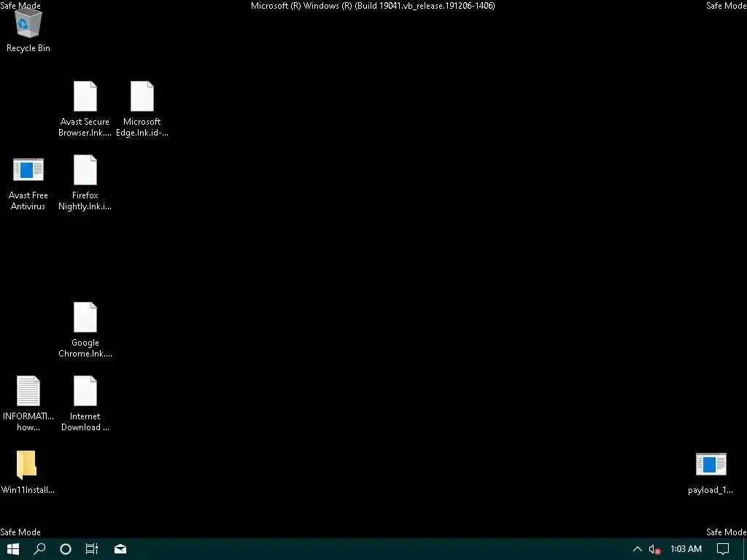Select the INFORMATI... how... text file icon
This screenshot has width=747, height=560.
point(28,391)
